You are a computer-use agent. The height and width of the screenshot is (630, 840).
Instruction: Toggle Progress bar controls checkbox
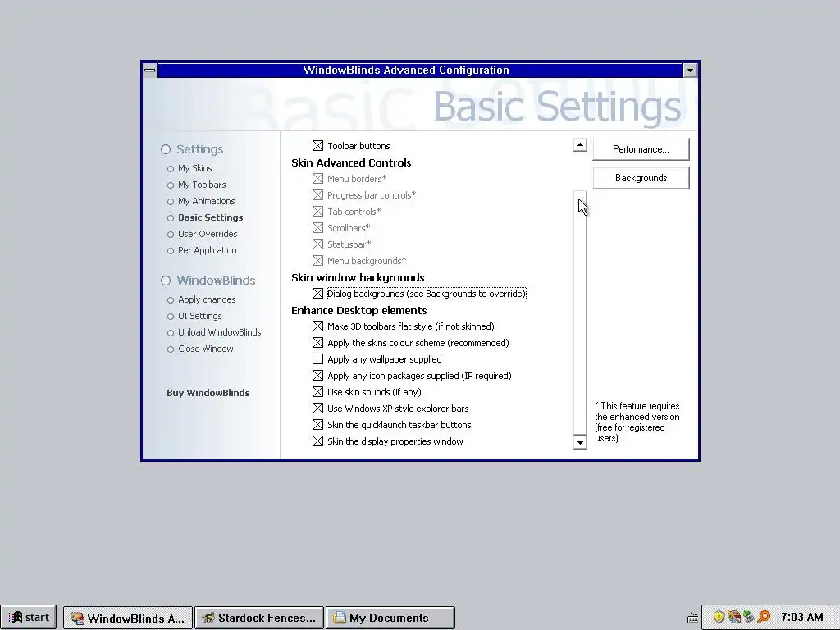pyautogui.click(x=317, y=195)
